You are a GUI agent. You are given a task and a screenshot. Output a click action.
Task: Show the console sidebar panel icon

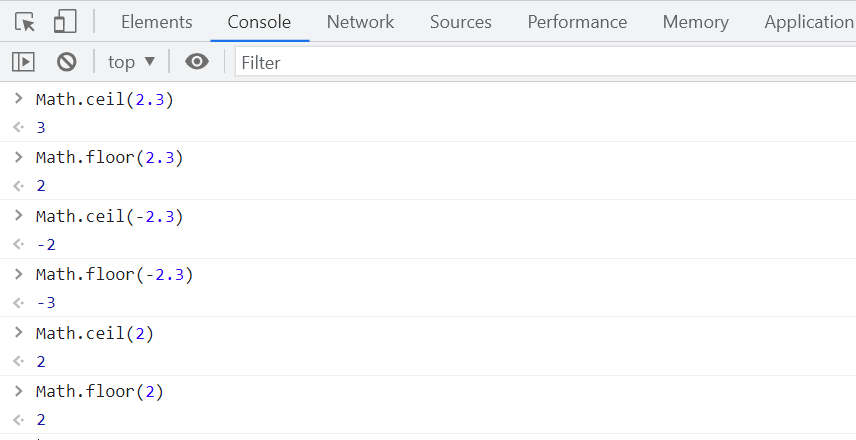pos(23,62)
